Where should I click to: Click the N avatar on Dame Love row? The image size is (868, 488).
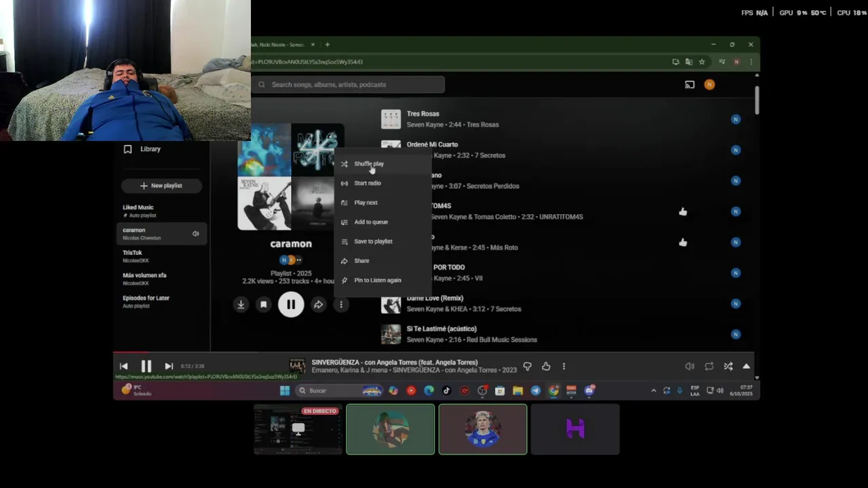(736, 304)
